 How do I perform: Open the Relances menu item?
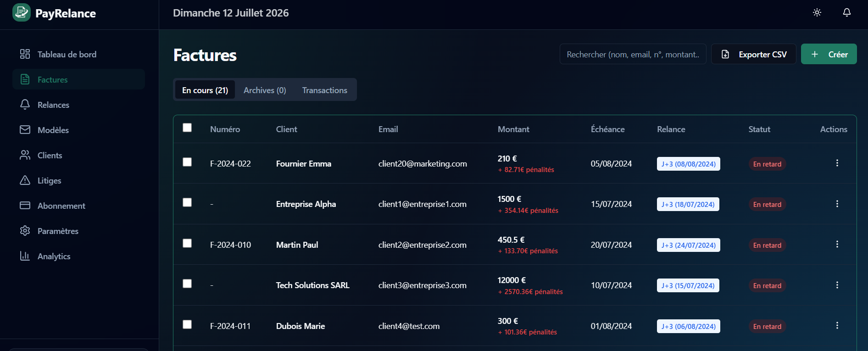tap(79, 105)
